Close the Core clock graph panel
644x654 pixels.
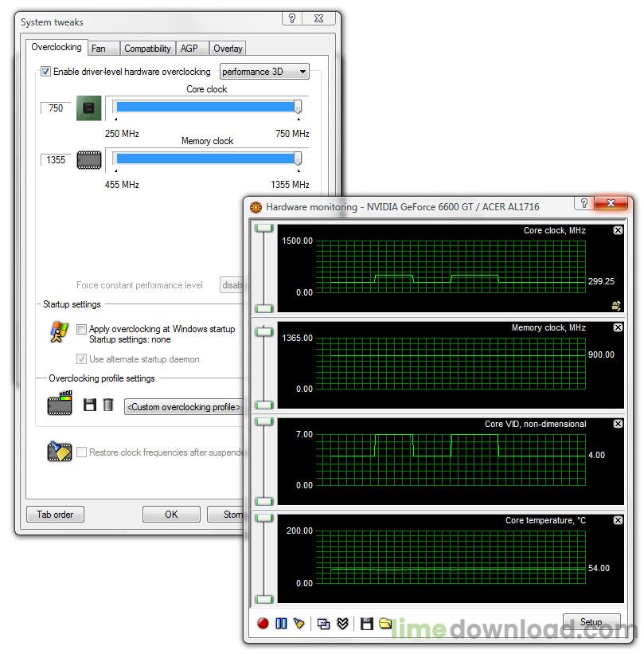[618, 230]
